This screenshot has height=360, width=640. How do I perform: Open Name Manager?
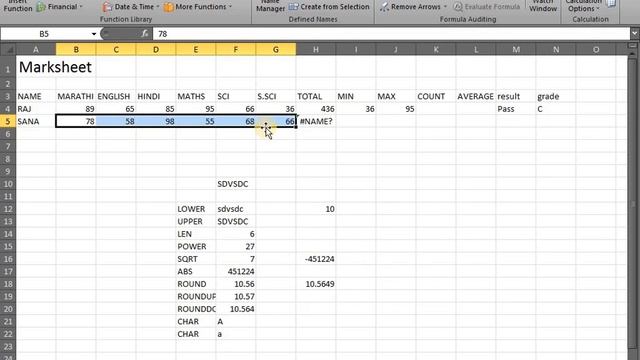pyautogui.click(x=270, y=6)
